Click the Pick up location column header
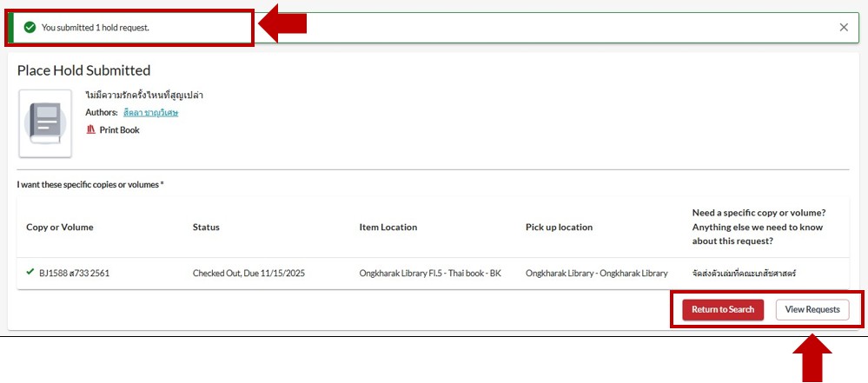The height and width of the screenshot is (383, 868). [559, 228]
